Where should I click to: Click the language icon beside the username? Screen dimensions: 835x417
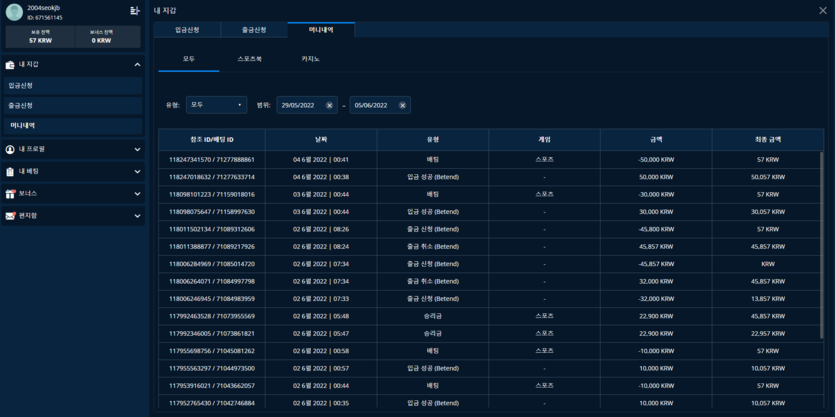(135, 10)
